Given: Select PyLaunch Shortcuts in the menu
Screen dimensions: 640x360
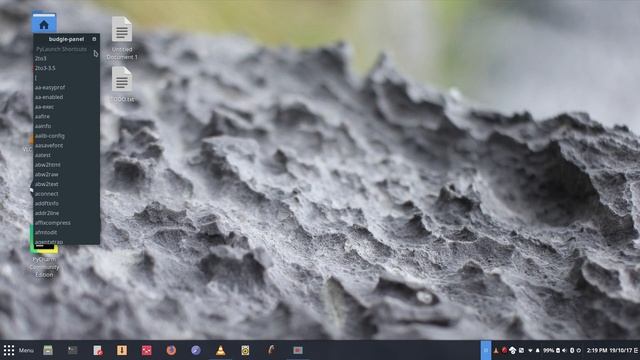Looking at the screenshot, I should click(61, 49).
